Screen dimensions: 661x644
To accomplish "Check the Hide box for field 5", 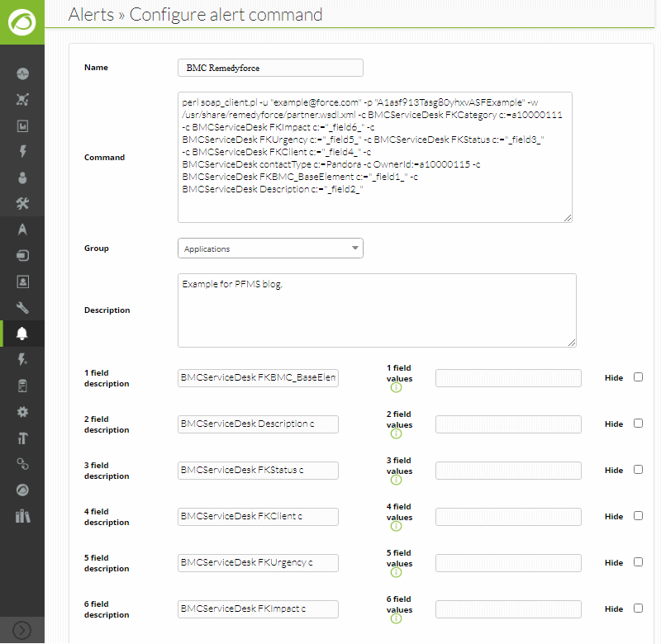I will [638, 562].
